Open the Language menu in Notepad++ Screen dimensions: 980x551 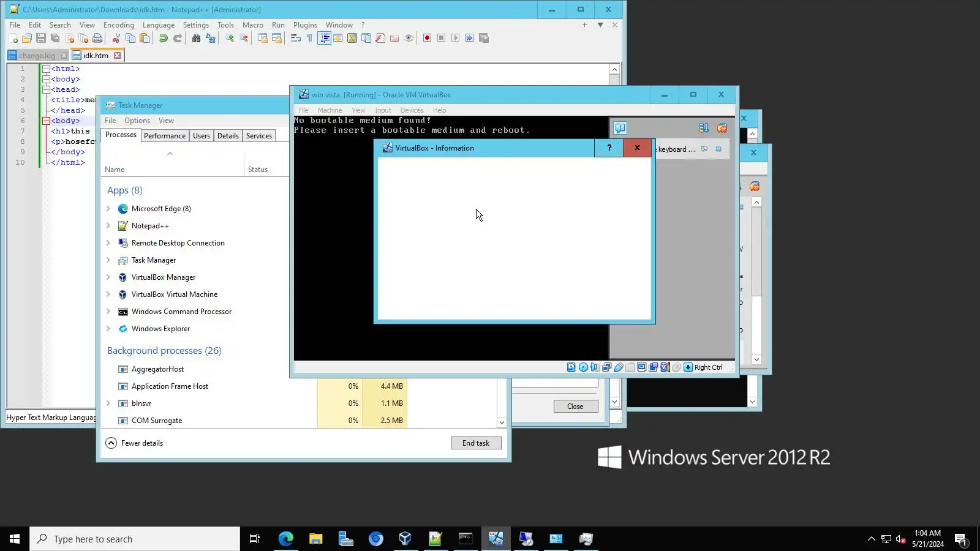click(159, 25)
